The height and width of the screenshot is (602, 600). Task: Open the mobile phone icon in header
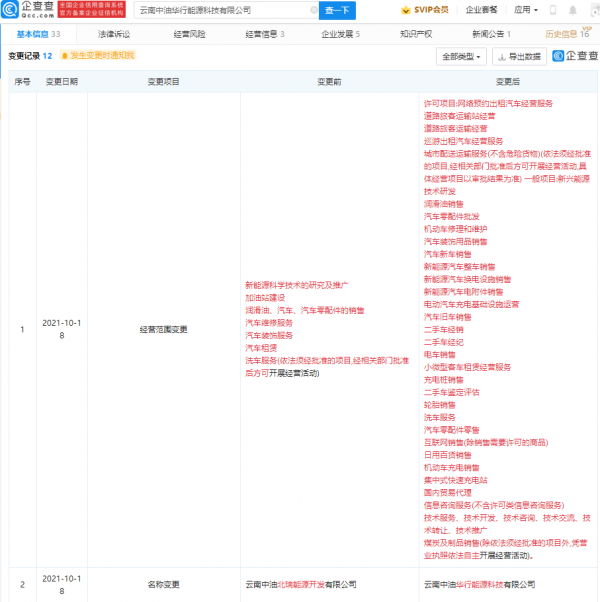[x=553, y=10]
